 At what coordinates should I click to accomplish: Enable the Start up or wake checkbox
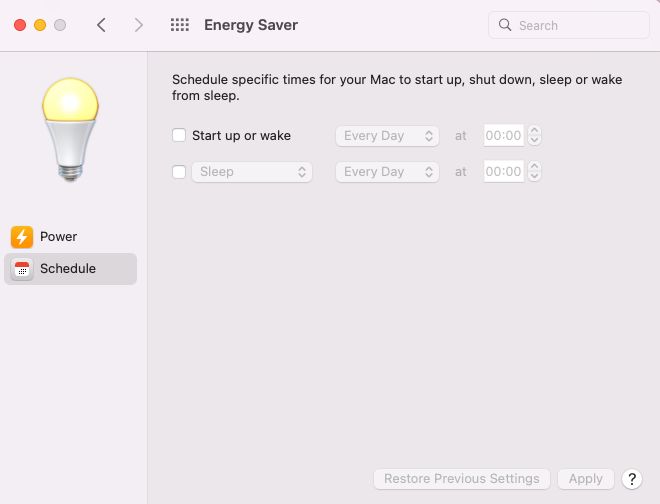pos(179,135)
